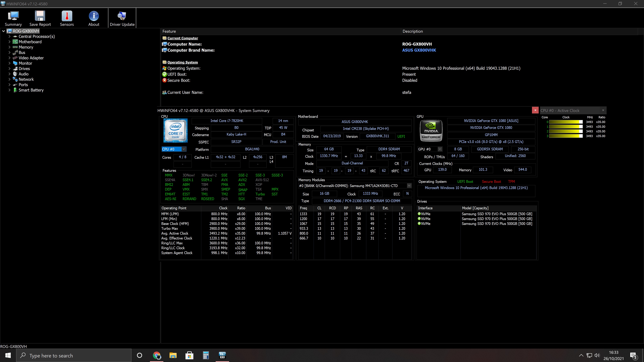
Task: Click the Ports icon in tree
Action: click(15, 85)
